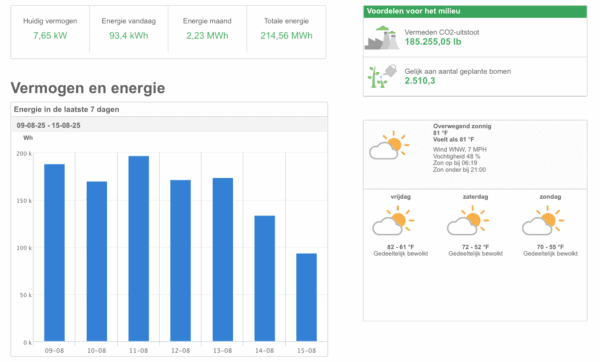Click the vrijdag forecast weather icon
The width and height of the screenshot is (600, 362).
click(x=393, y=220)
